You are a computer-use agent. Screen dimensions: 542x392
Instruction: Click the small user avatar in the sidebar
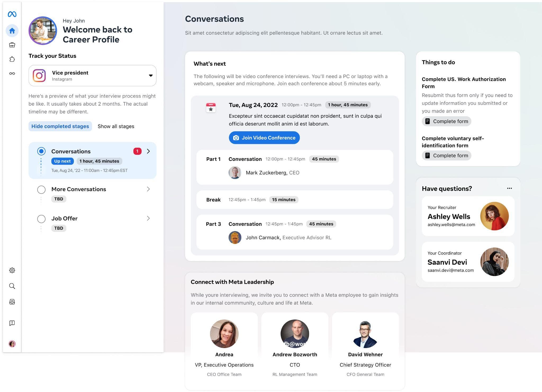12,344
